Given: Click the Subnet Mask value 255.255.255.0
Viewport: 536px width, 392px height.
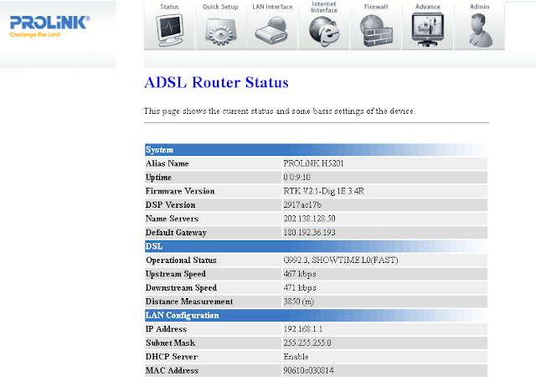Looking at the screenshot, I should (307, 343).
